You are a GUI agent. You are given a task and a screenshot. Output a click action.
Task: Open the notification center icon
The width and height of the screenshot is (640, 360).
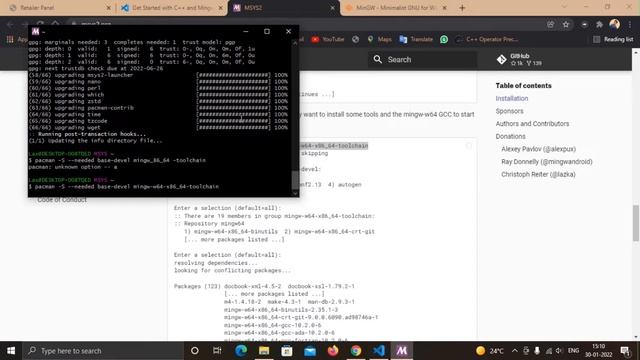pos(625,351)
